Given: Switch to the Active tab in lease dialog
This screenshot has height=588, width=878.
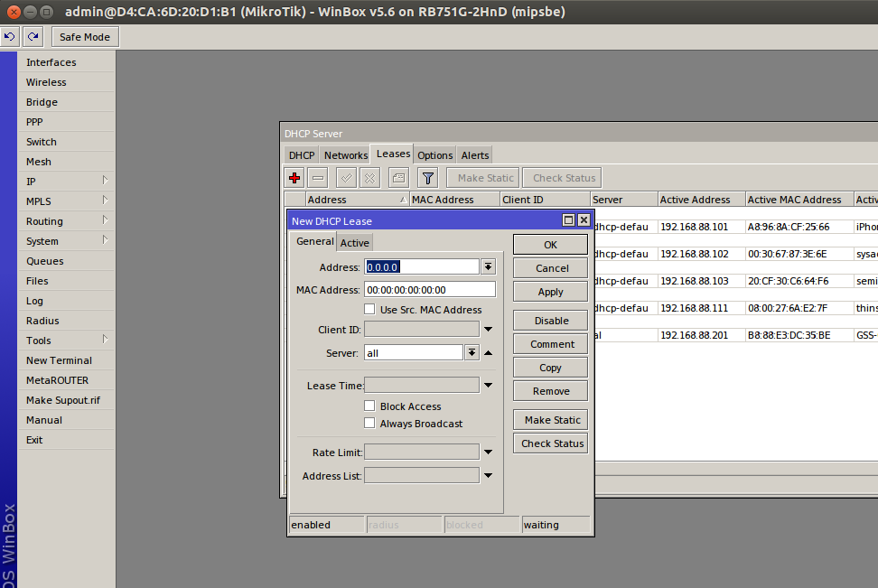Looking at the screenshot, I should 354,242.
